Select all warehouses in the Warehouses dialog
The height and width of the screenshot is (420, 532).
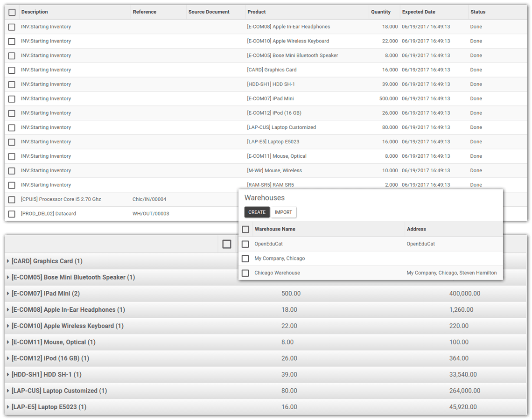(x=245, y=229)
